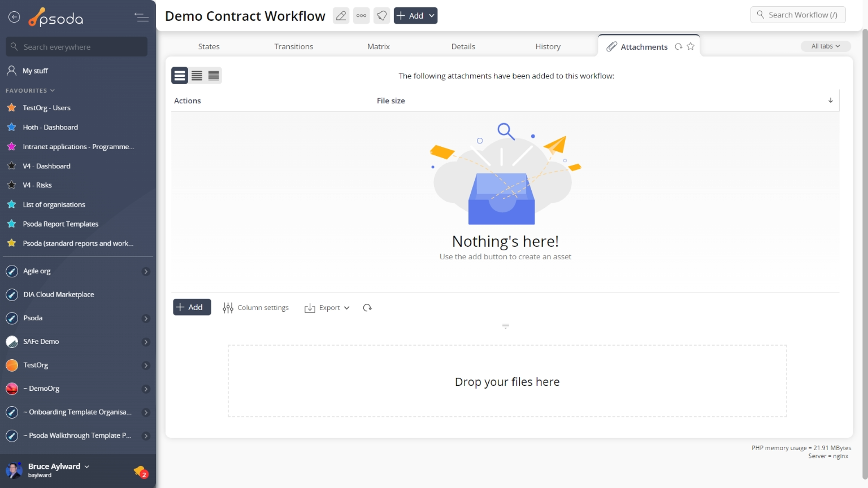Viewport: 868px width, 488px height.
Task: Select the compact row density view icon
Action: pos(214,76)
